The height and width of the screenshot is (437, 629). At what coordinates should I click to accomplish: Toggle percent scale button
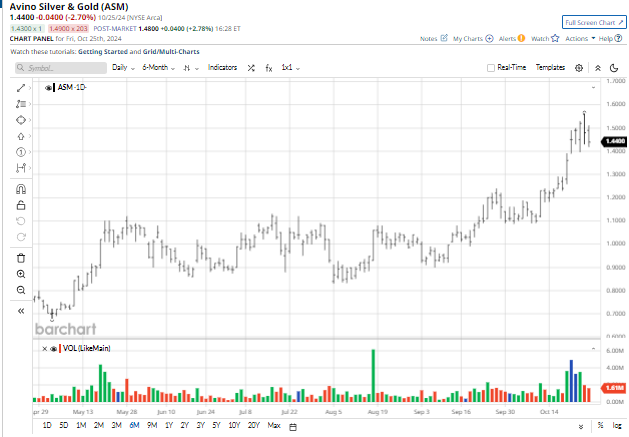point(601,425)
